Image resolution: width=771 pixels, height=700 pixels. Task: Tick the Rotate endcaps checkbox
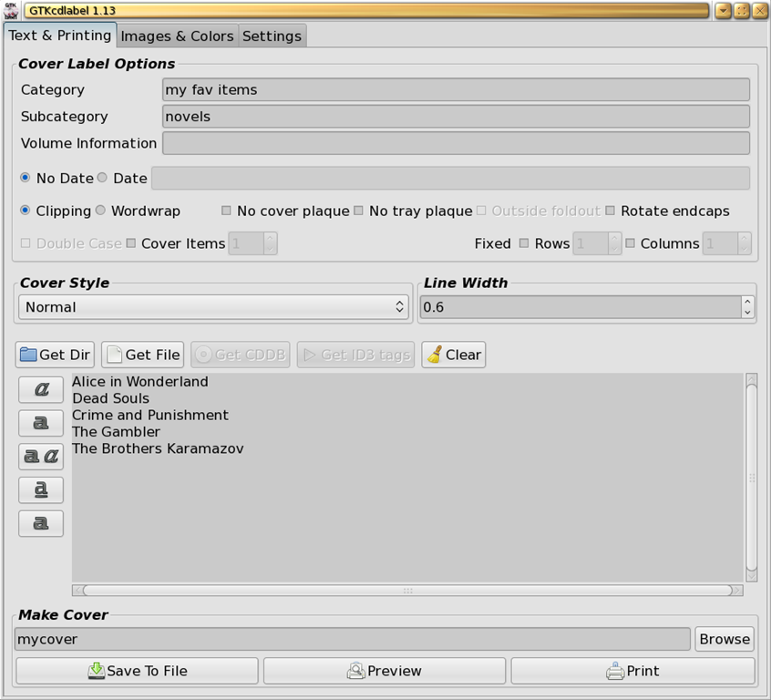pos(611,211)
